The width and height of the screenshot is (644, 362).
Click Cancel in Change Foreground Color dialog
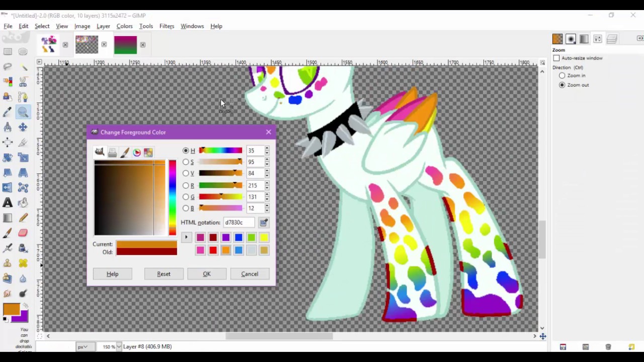click(x=250, y=274)
